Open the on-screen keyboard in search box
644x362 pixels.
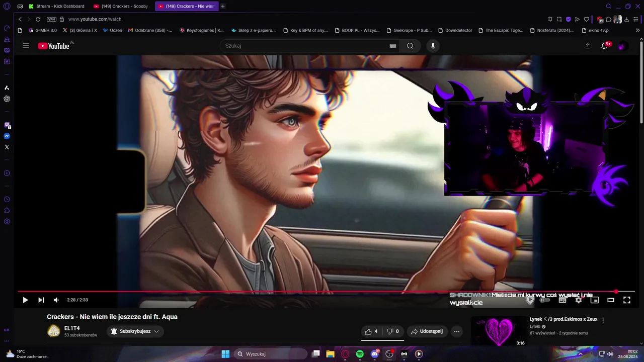pos(393,46)
